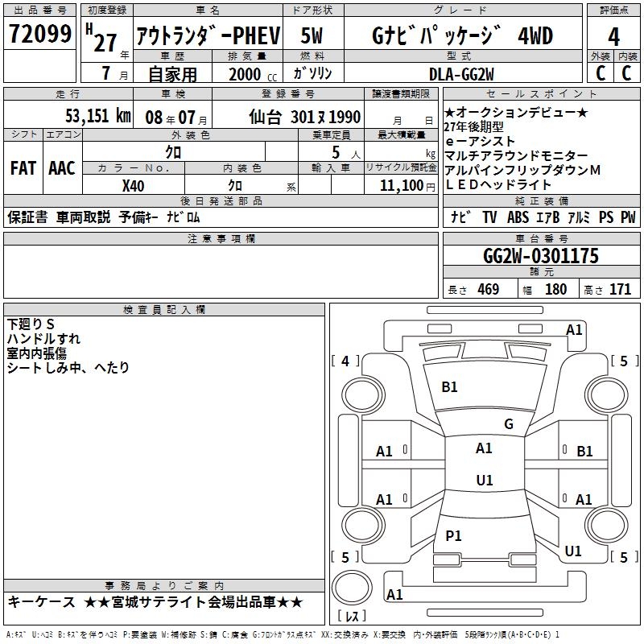
Task: Click the FAT shift type cell
Action: click(23, 167)
